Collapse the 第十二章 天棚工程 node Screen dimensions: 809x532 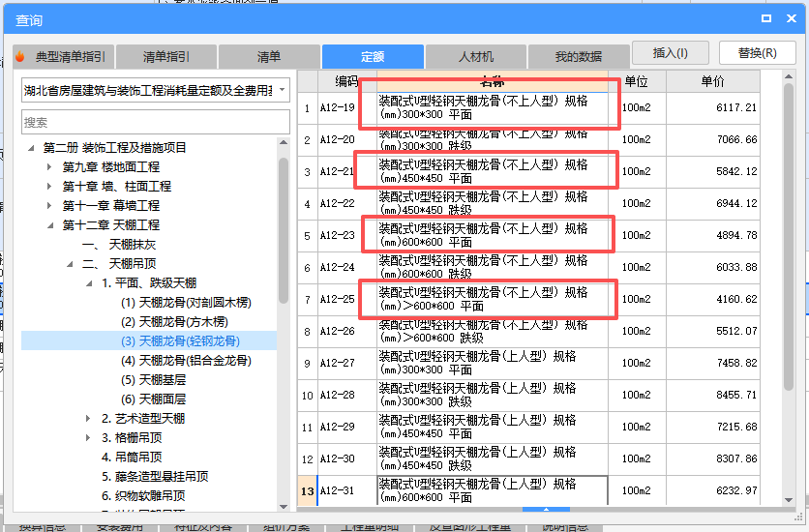[x=50, y=225]
